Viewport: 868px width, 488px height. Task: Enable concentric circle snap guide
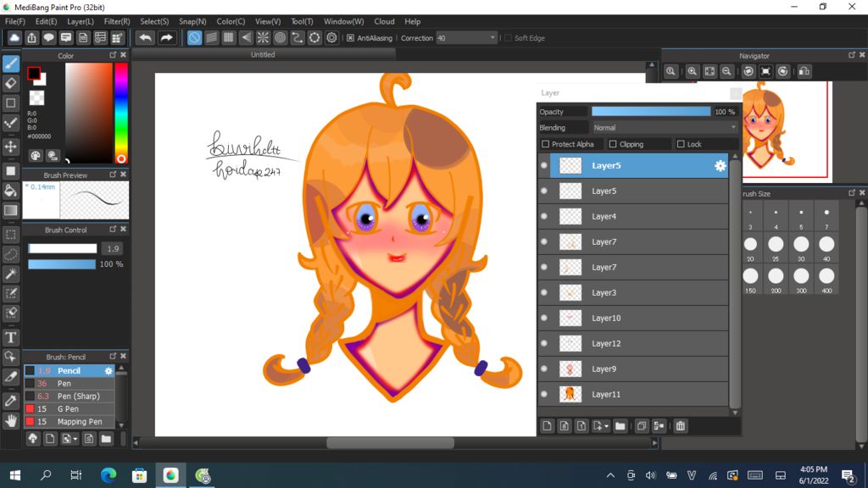(280, 37)
